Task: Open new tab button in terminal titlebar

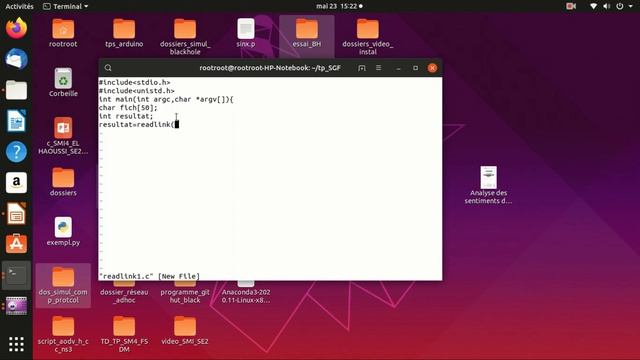Action: pyautogui.click(x=362, y=68)
